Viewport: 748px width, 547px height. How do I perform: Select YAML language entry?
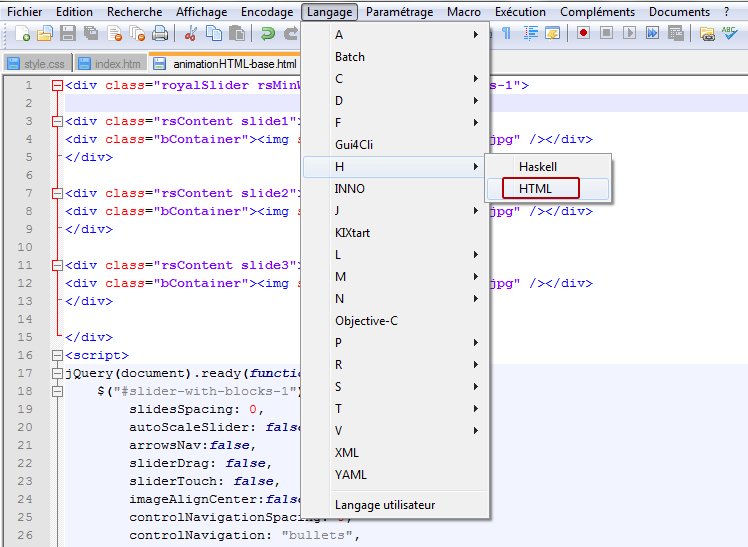click(x=395, y=475)
